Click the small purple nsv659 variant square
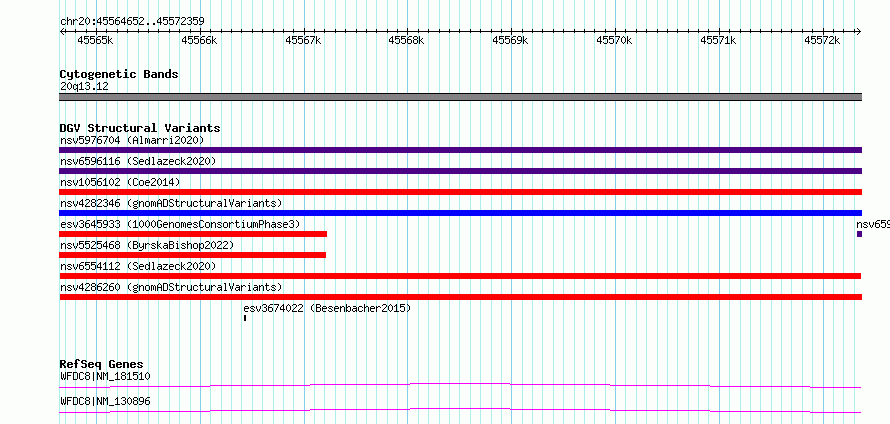 point(859,234)
